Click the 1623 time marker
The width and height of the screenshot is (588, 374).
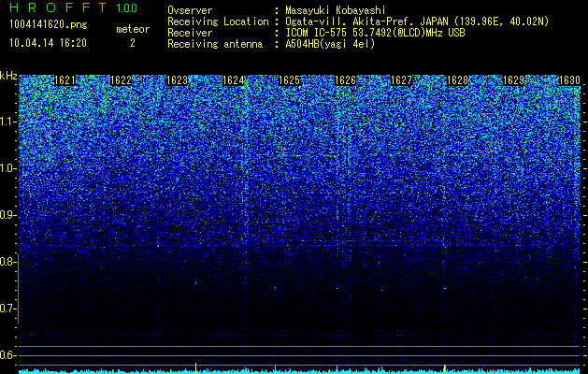point(177,80)
